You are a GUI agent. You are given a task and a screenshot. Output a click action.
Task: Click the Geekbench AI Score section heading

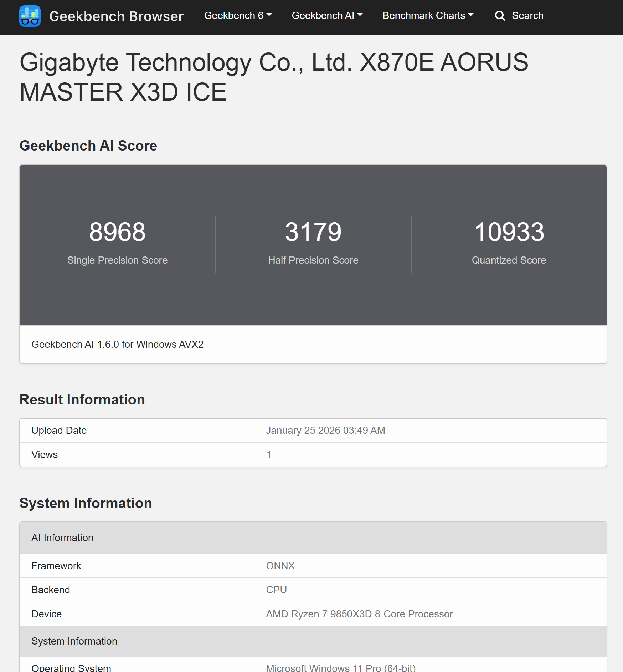click(x=88, y=146)
